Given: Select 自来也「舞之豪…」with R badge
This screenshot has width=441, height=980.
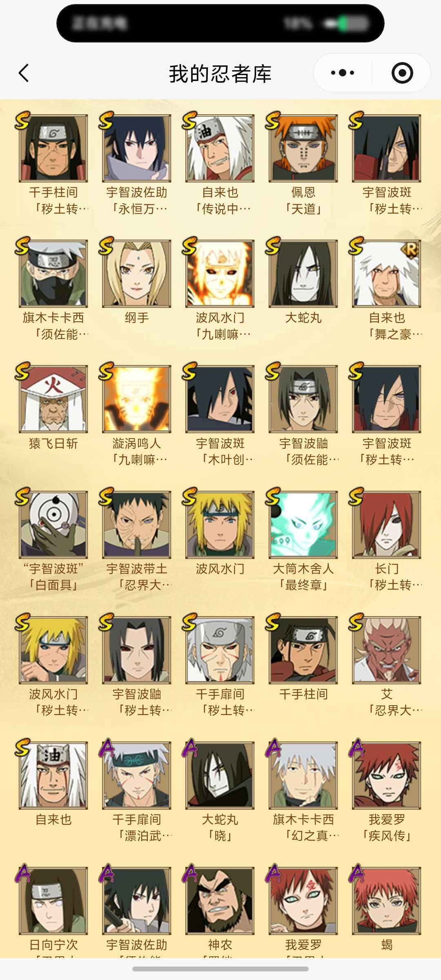Looking at the screenshot, I should point(387,274).
